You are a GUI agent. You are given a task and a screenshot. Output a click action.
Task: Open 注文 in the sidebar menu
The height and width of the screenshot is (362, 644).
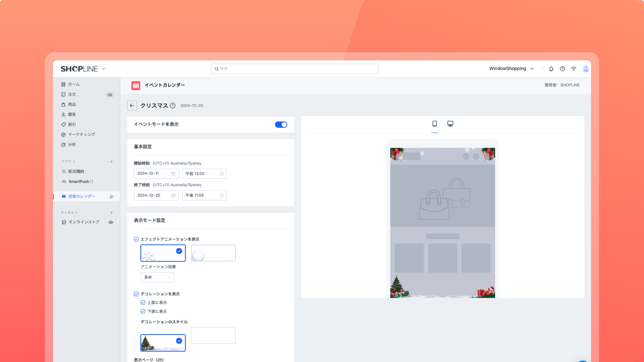(x=72, y=95)
